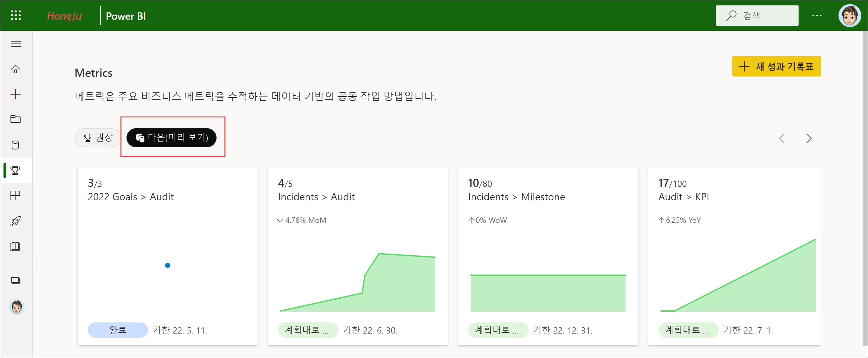This screenshot has width=868, height=358.
Task: Go to Home in sidebar
Action: tap(16, 69)
